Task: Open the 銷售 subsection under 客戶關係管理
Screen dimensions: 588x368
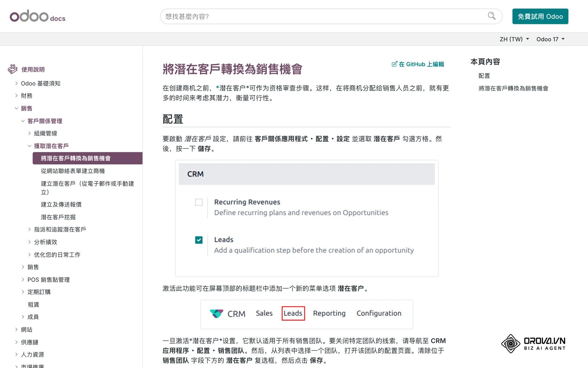Action: [x=33, y=267]
